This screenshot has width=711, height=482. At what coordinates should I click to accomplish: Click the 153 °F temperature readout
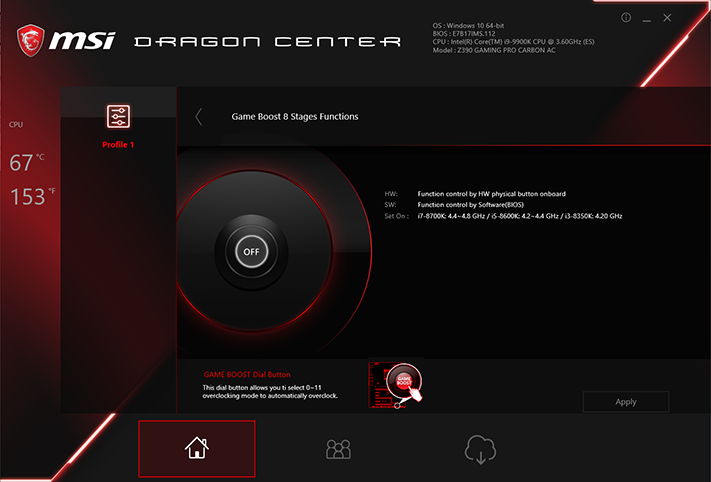coord(33,196)
